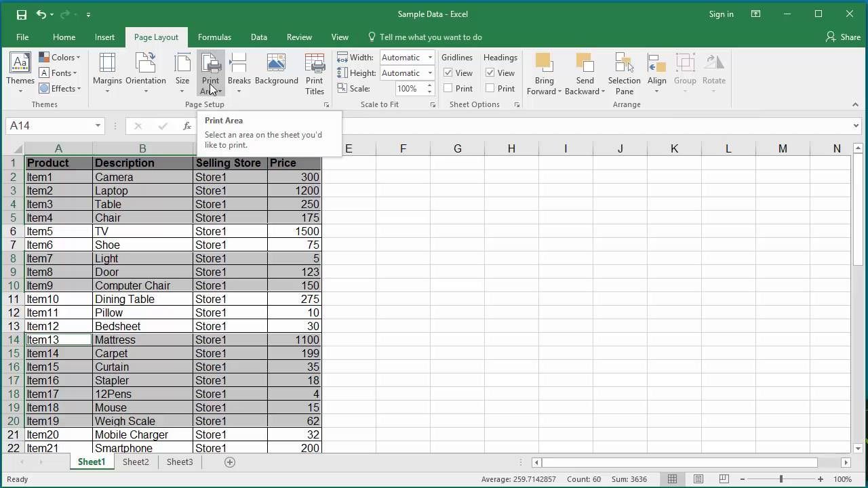Viewport: 868px width, 488px height.
Task: Expand the Width dropdown
Action: tap(430, 58)
